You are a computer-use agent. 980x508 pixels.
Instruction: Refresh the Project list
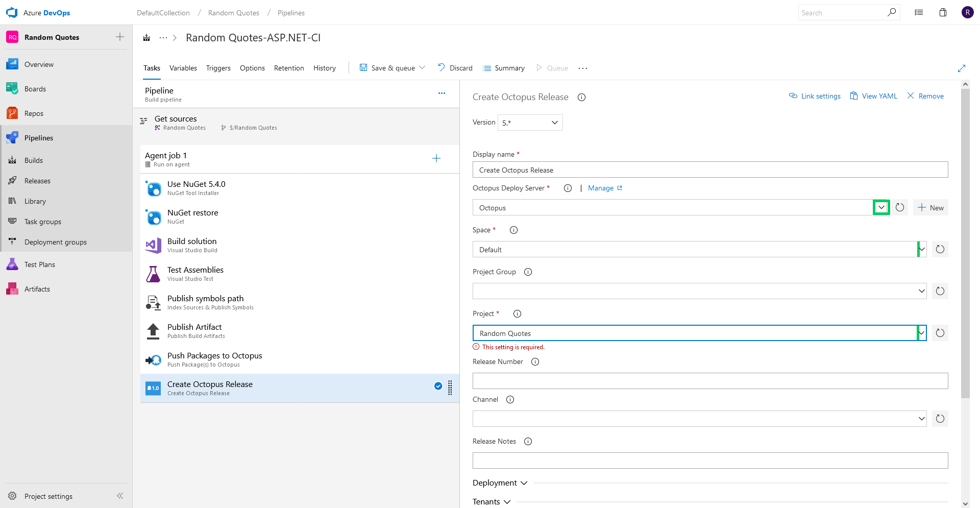click(940, 333)
